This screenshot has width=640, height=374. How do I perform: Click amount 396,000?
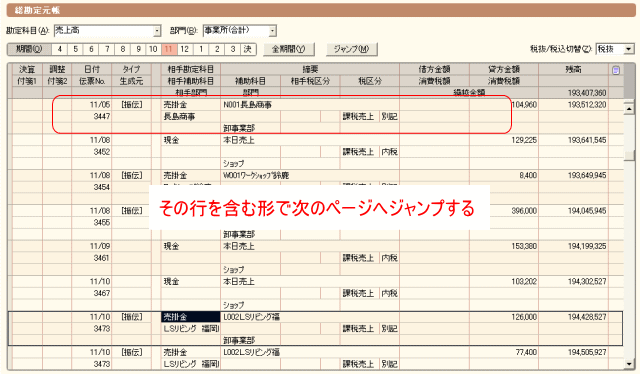point(524,211)
